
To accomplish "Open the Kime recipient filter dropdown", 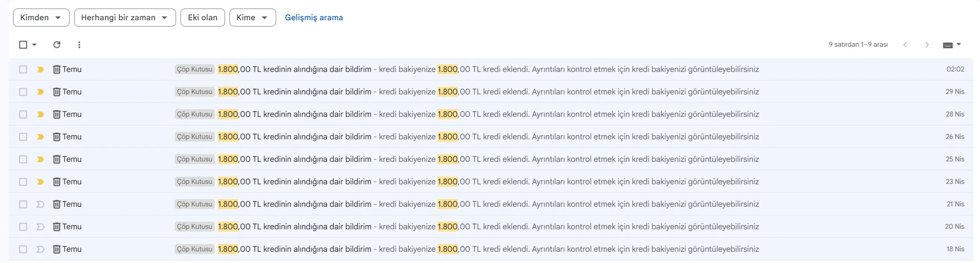I will [252, 18].
